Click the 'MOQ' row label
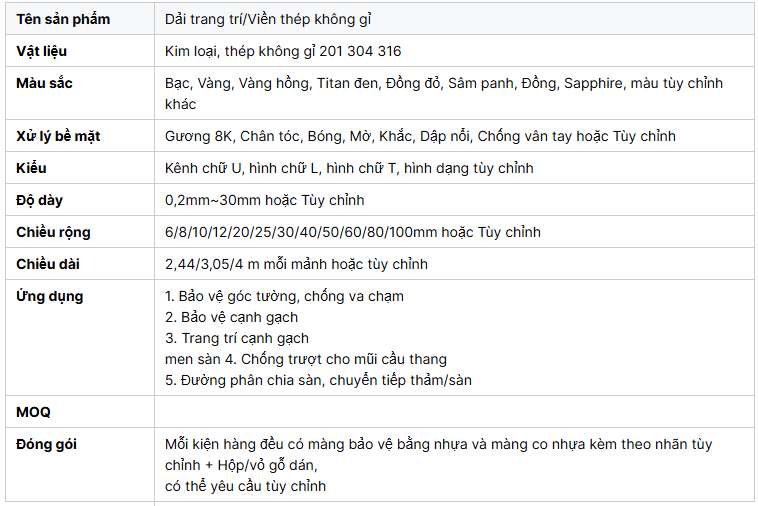This screenshot has height=506, width=758. (x=33, y=412)
